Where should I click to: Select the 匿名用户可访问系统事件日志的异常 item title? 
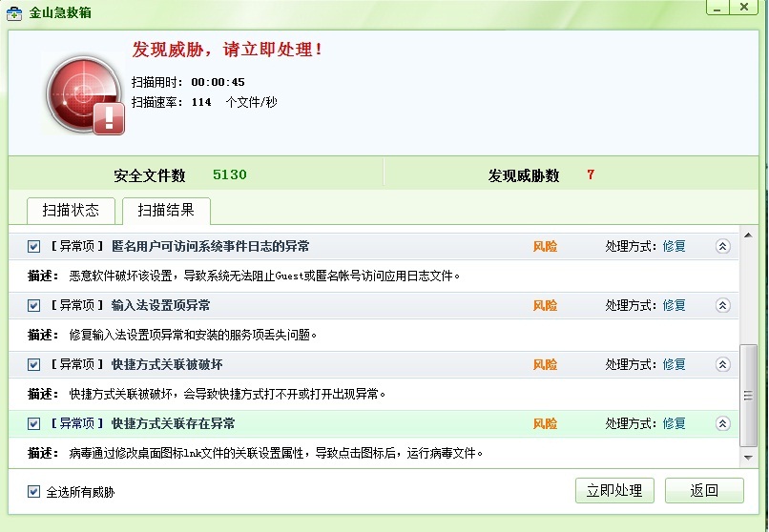(211, 246)
